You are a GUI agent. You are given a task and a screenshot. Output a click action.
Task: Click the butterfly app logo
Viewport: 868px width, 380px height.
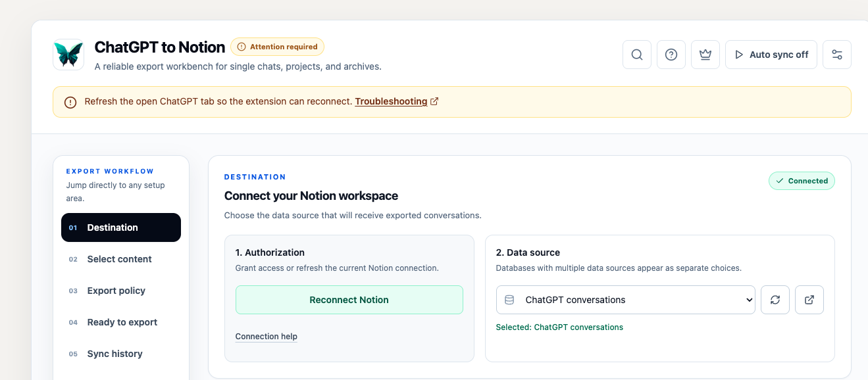pos(68,55)
